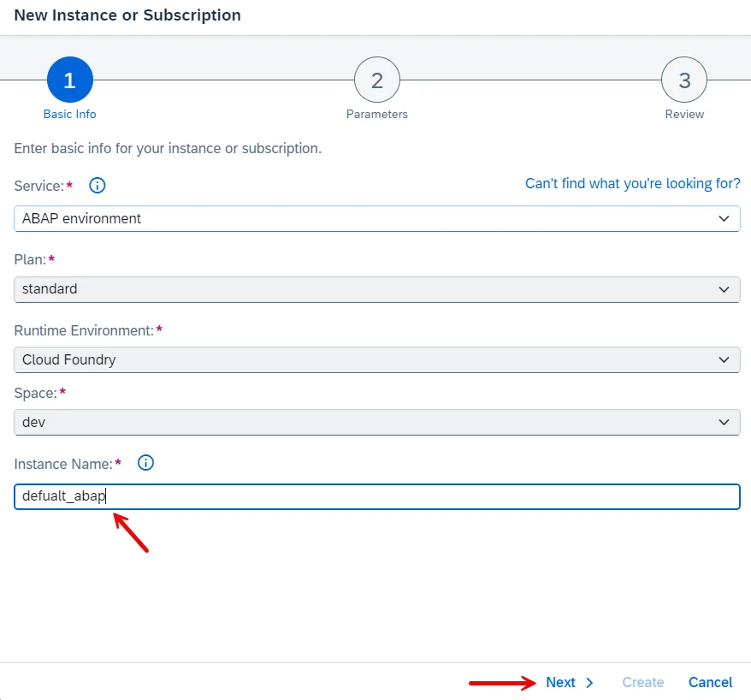The height and width of the screenshot is (700, 751).
Task: Click the Service info icon
Action: (x=98, y=186)
